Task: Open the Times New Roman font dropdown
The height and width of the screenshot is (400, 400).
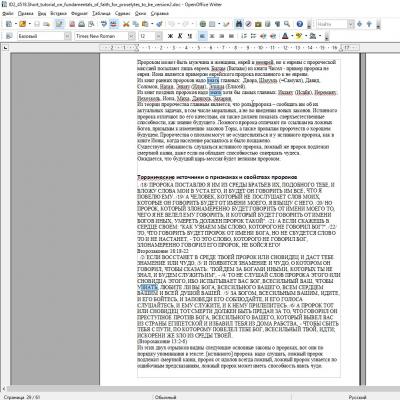Action: coord(132,36)
